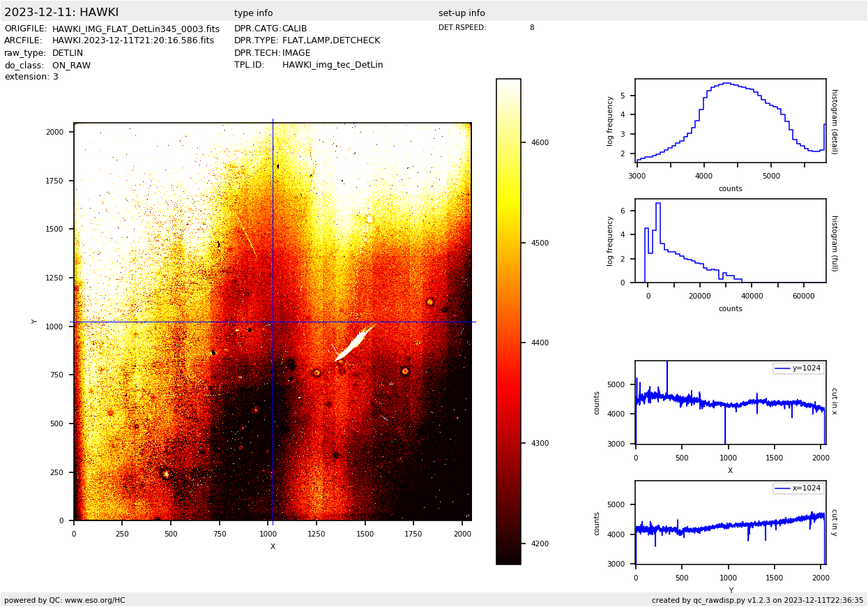This screenshot has height=607, width=868.
Task: Select the 'type info' header
Action: click(x=253, y=13)
